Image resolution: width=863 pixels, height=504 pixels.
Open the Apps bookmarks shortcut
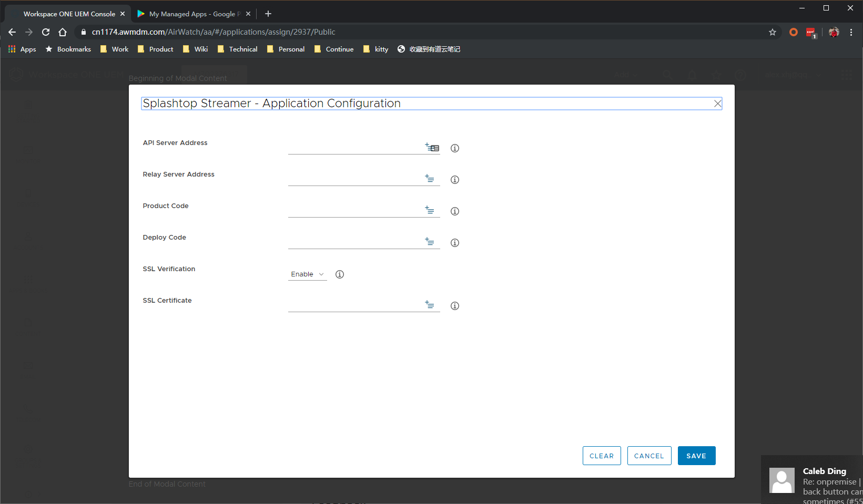coord(22,49)
